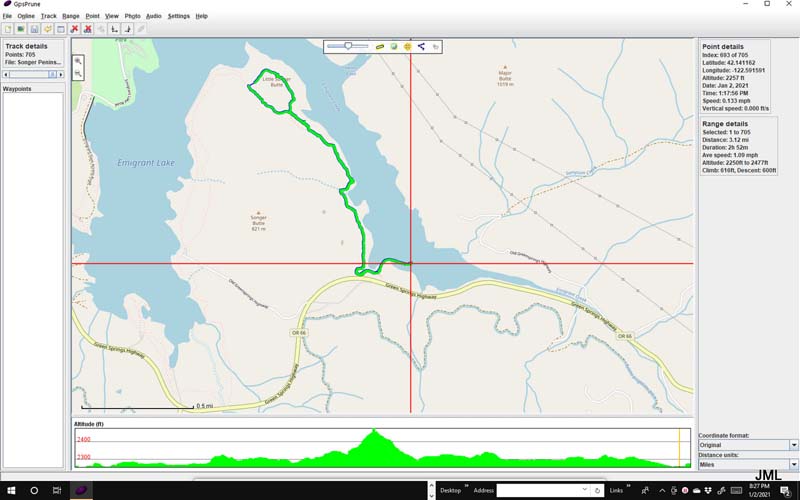Image resolution: width=800 pixels, height=500 pixels.
Task: Click the Open file toolbar icon
Action: (8, 29)
